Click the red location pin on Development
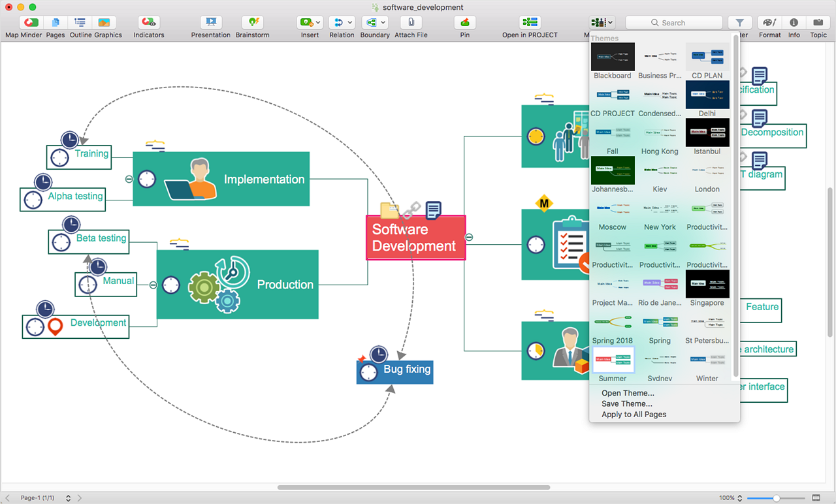The width and height of the screenshot is (836, 504). click(x=56, y=326)
